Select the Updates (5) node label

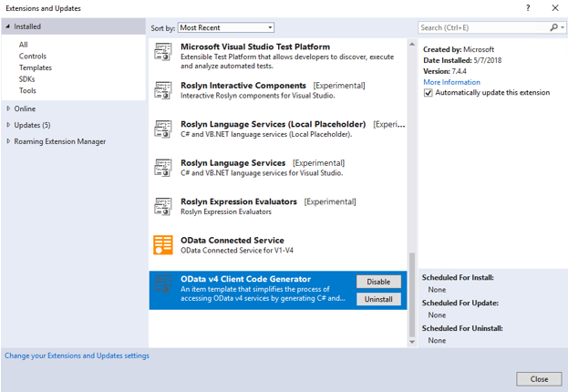coord(32,125)
